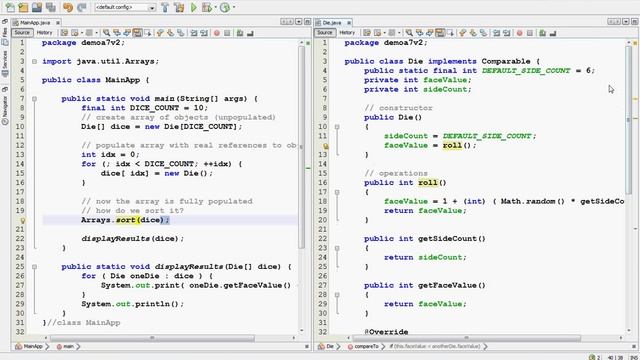Open the Services side panel tab
Viewport: 640px width, 360px height.
coord(4,63)
